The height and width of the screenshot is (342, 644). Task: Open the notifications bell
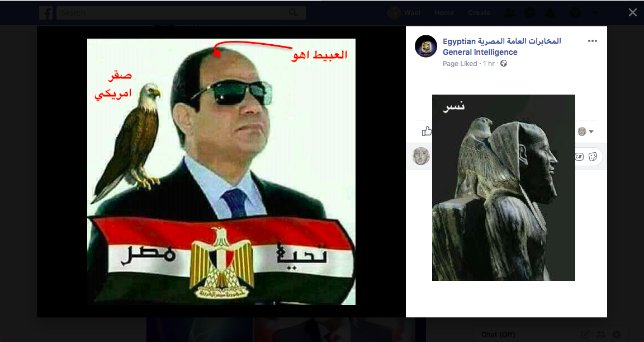click(x=550, y=13)
